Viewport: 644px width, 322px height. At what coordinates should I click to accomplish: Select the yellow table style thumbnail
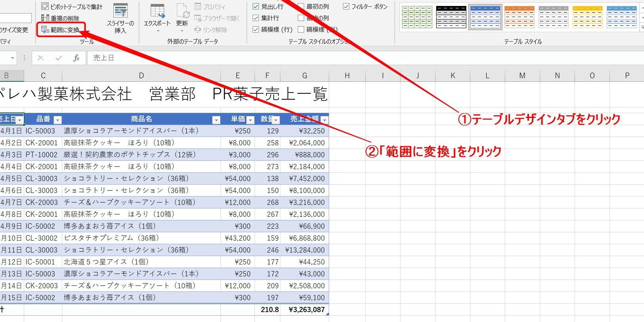pos(588,17)
